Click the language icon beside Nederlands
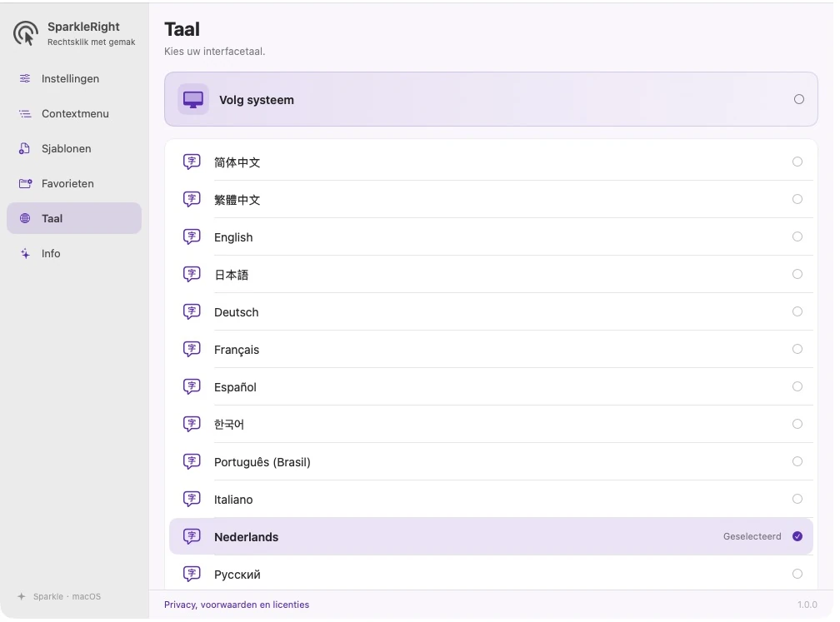The width and height of the screenshot is (840, 622). click(x=192, y=536)
